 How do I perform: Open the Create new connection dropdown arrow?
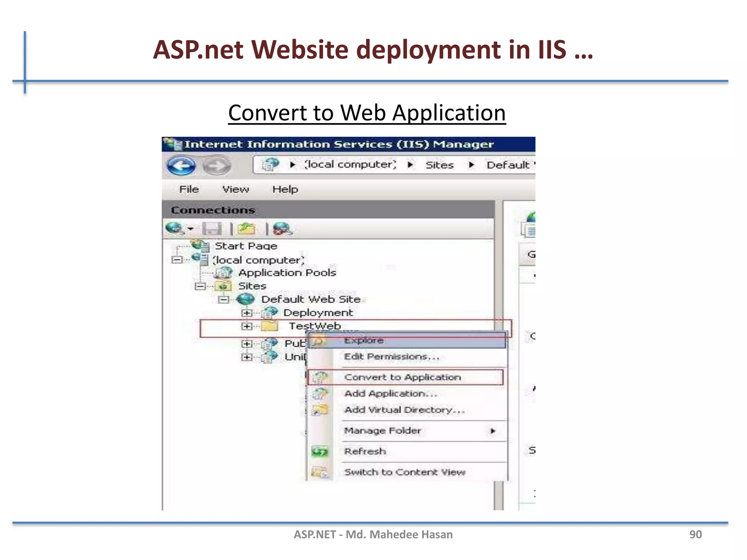(x=190, y=229)
